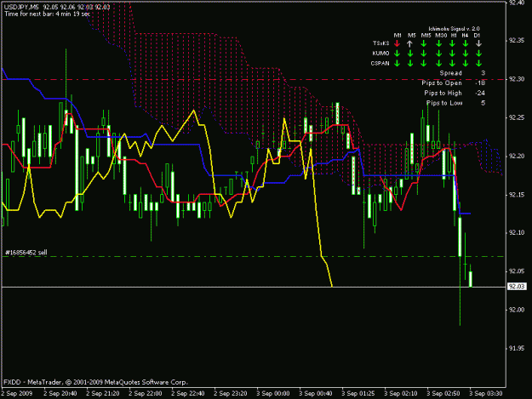Click the 2 Sep 2009 date label
This screenshot has height=399, width=532.
pos(17,394)
